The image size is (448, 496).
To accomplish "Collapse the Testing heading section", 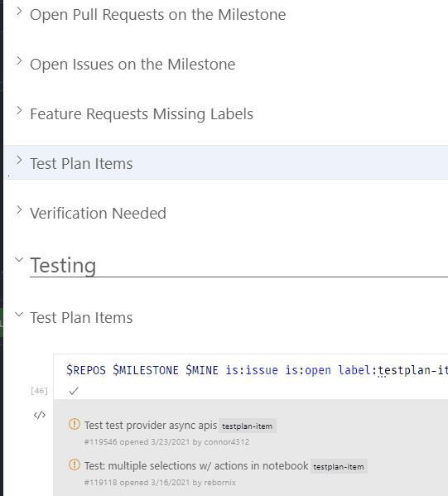I will pos(19,260).
